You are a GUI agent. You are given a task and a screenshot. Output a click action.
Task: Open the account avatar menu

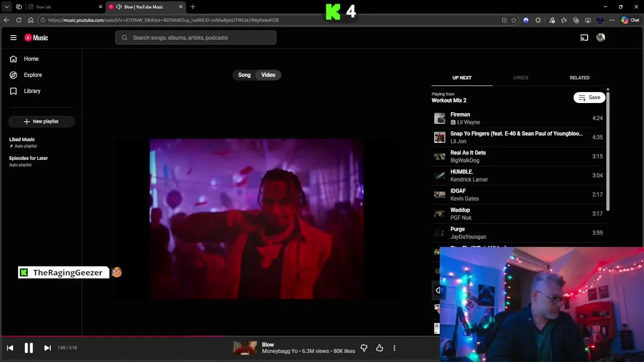601,38
